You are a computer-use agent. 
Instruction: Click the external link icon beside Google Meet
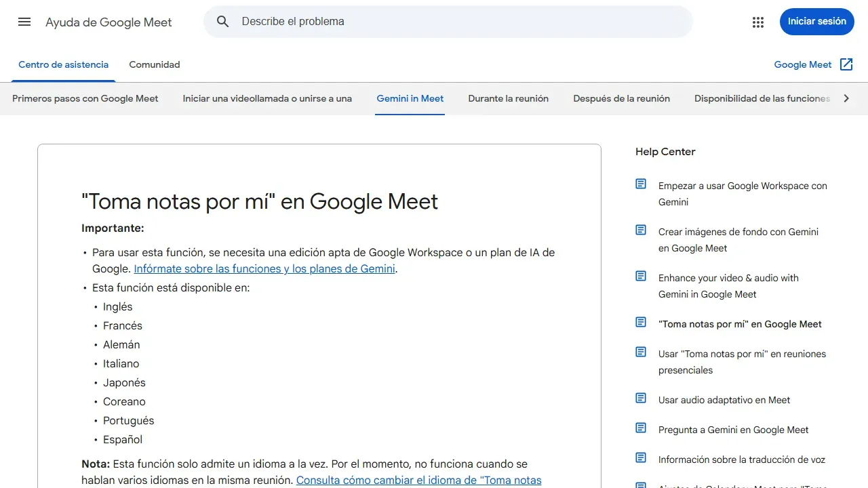(x=846, y=64)
